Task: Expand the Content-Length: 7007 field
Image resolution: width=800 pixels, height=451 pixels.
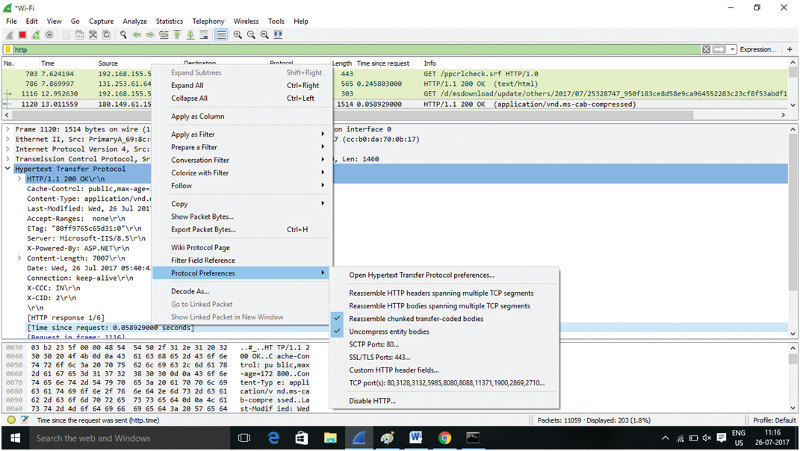Action: (21, 258)
